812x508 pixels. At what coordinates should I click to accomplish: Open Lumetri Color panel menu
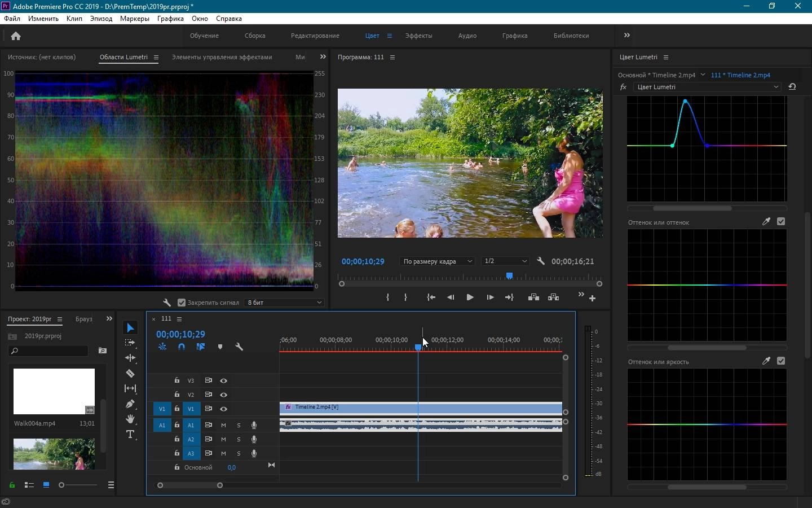[x=666, y=58]
